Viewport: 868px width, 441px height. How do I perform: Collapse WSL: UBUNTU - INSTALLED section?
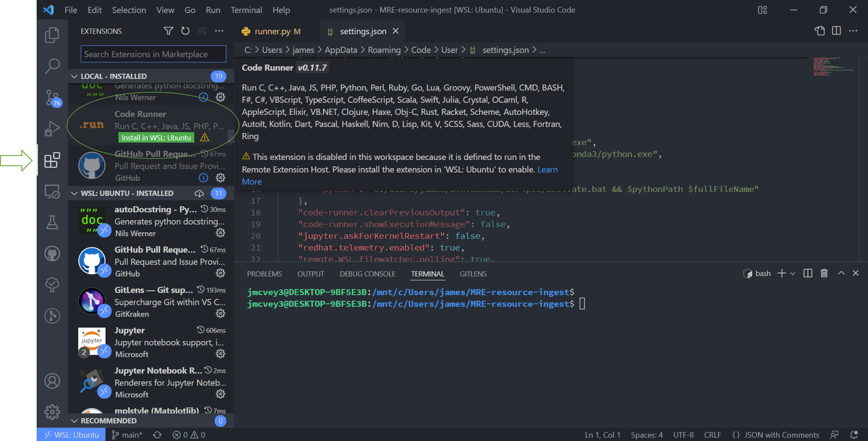(x=74, y=193)
